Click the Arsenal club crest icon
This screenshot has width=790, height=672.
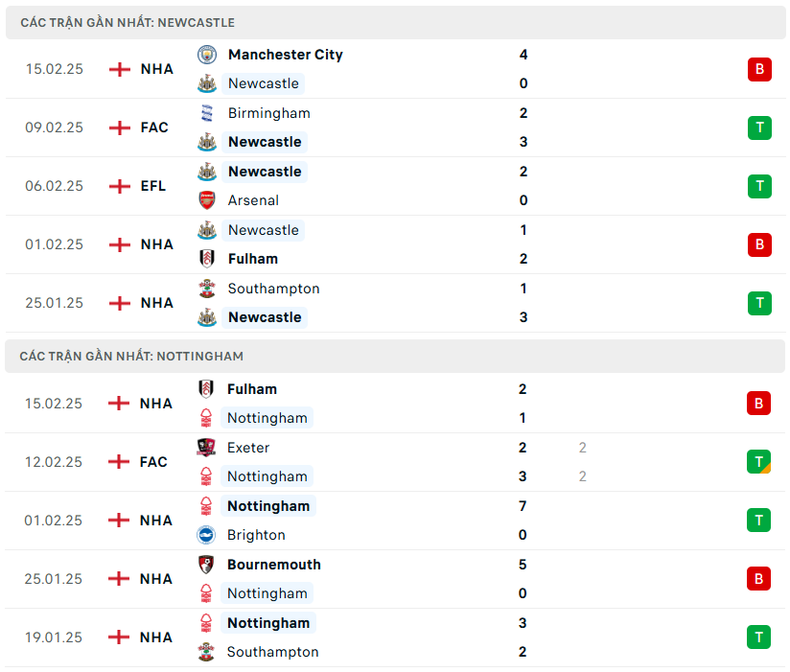coord(207,200)
